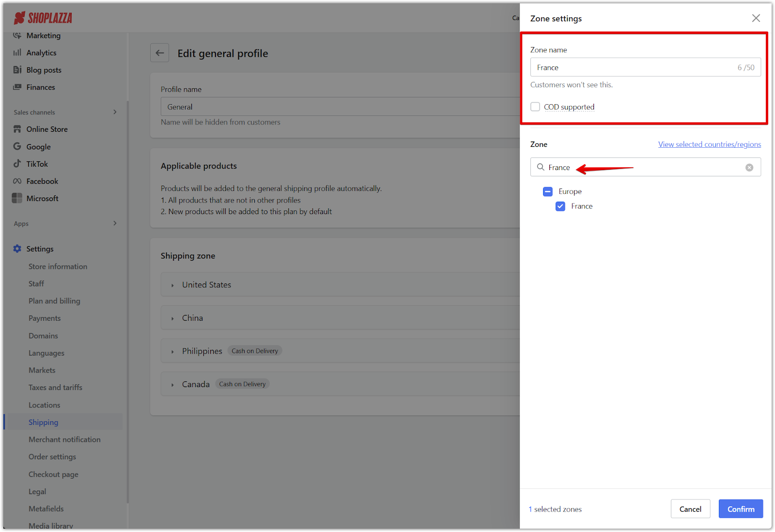This screenshot has width=775, height=532.
Task: Click the Cancel button
Action: [690, 509]
